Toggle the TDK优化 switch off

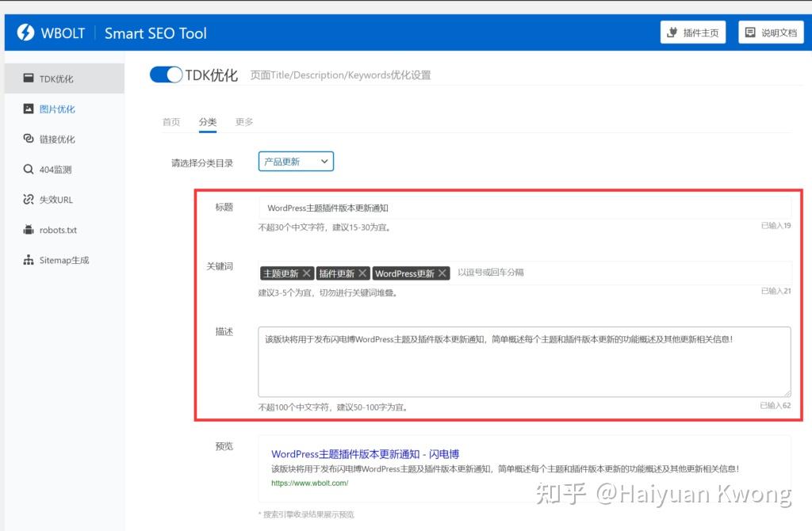166,74
